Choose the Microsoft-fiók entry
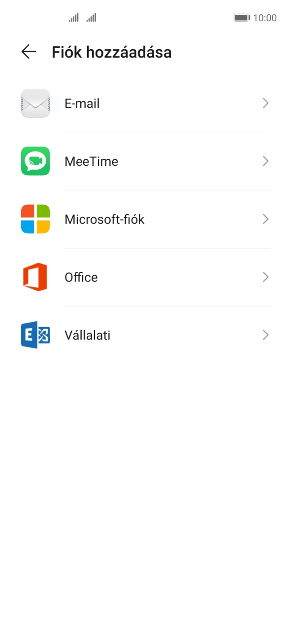290x644 pixels. pos(104,219)
